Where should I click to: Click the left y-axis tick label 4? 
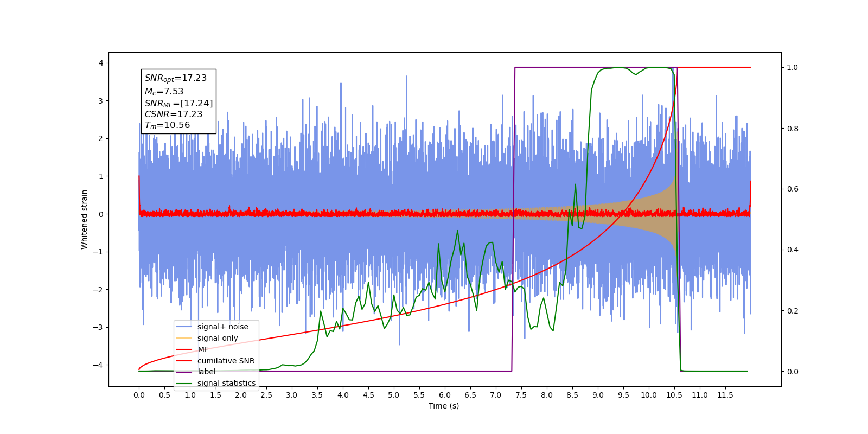pos(101,63)
